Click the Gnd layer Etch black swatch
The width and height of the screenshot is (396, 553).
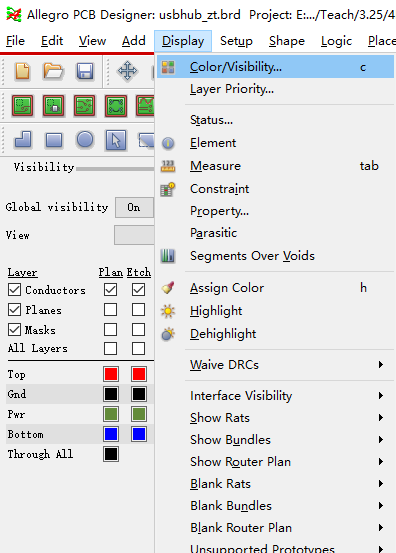(139, 394)
